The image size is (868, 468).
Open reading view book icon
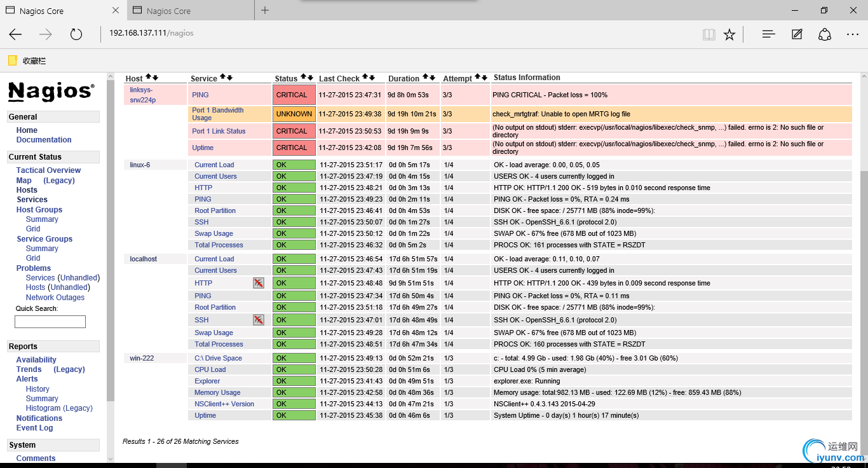(709, 34)
